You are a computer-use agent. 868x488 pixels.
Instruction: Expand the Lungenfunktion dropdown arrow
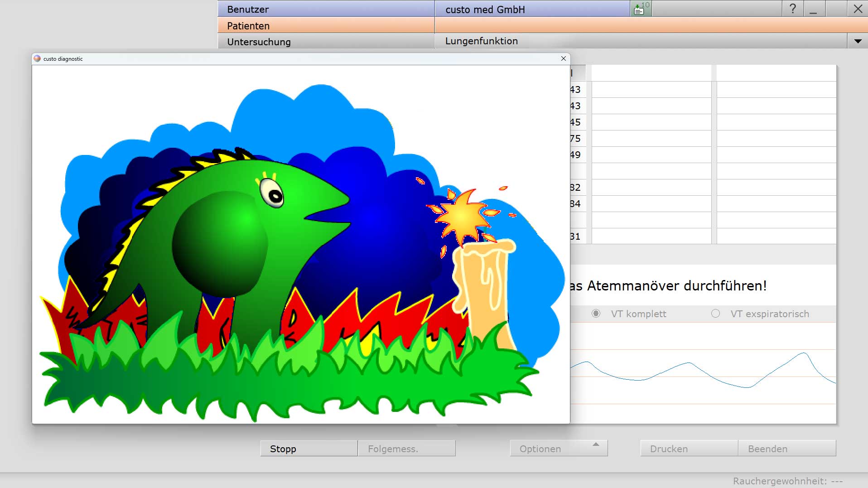(x=858, y=41)
